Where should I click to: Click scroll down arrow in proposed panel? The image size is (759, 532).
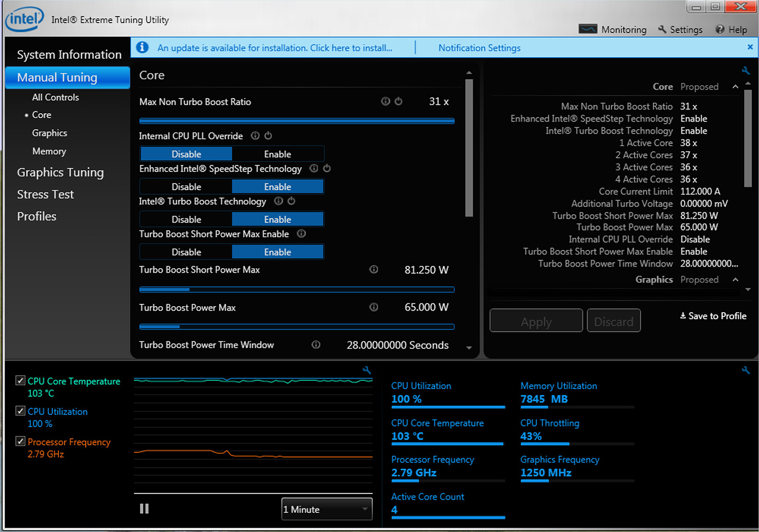[x=748, y=290]
